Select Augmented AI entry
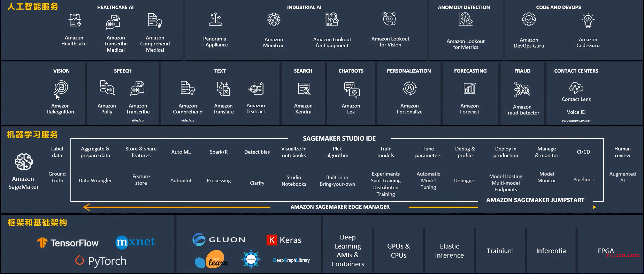 pyautogui.click(x=622, y=177)
